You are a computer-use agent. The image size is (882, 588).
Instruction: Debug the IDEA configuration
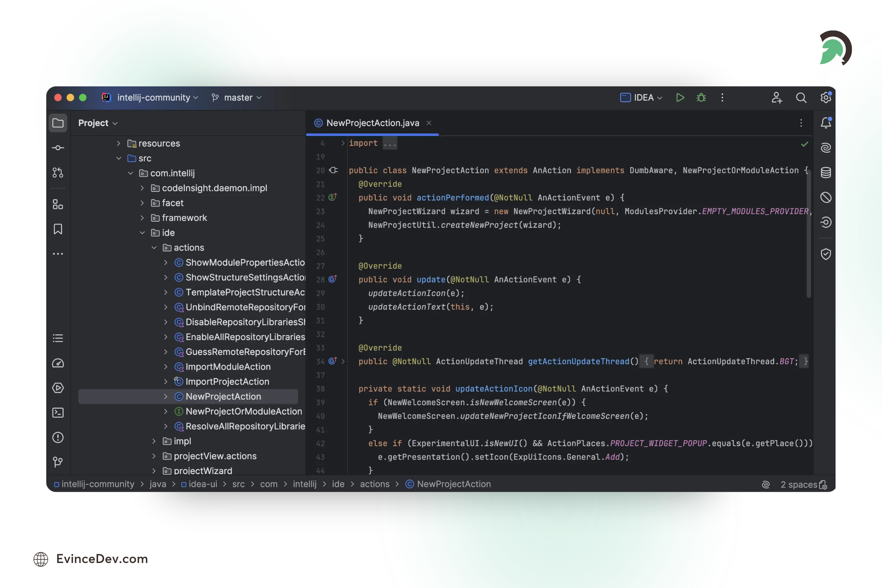[x=701, y=97]
